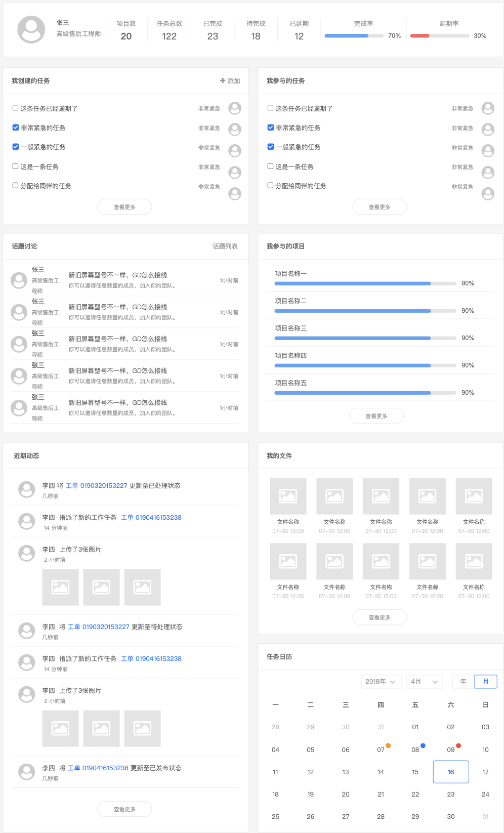This screenshot has height=833, width=504.
Task: Click assignee avatar of 分配给同伴的任务 in 我参与的任务
Action: (488, 194)
